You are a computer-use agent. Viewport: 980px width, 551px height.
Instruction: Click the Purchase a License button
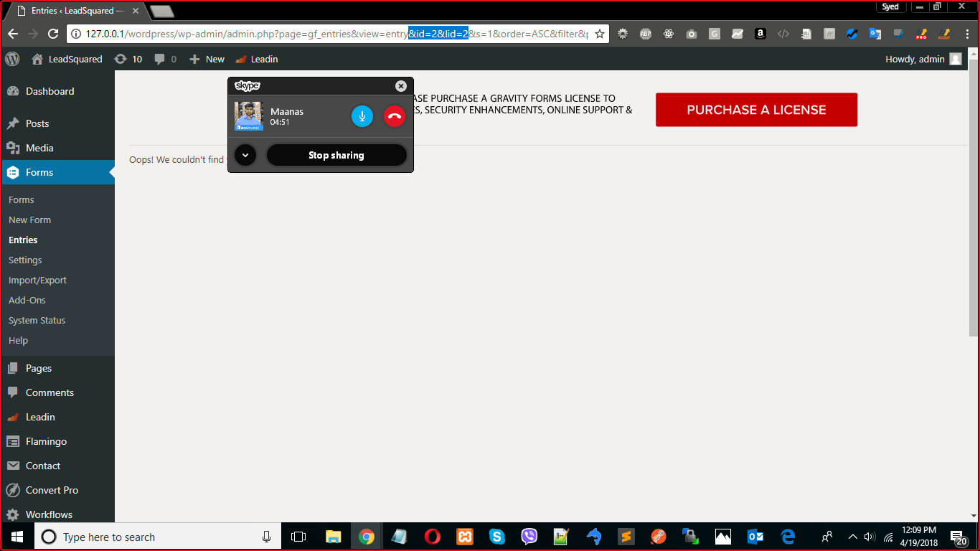[756, 110]
